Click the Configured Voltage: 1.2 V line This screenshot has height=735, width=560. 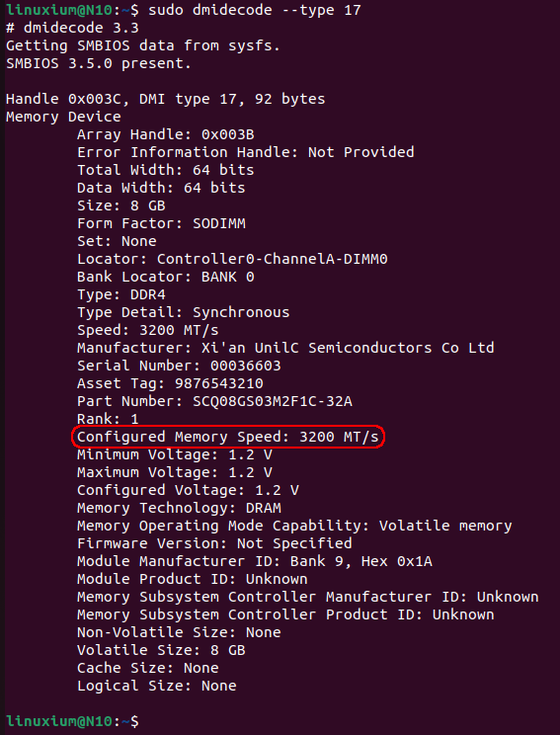tap(188, 490)
